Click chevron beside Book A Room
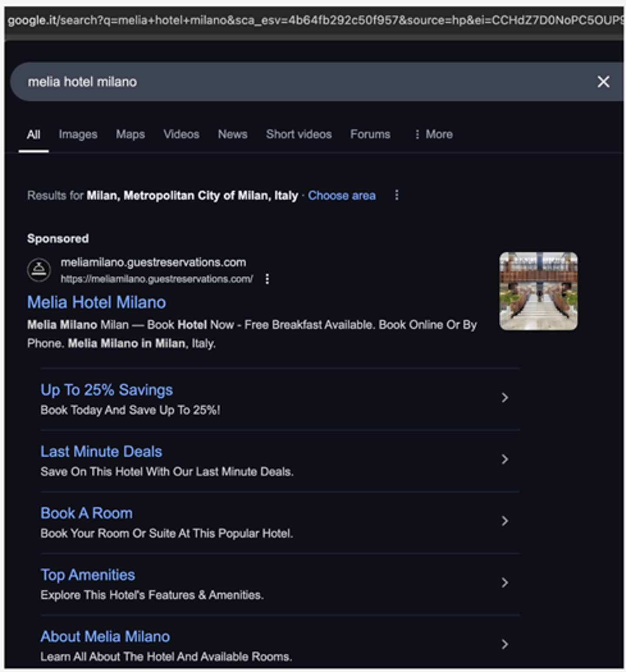The width and height of the screenshot is (626, 672). [505, 521]
